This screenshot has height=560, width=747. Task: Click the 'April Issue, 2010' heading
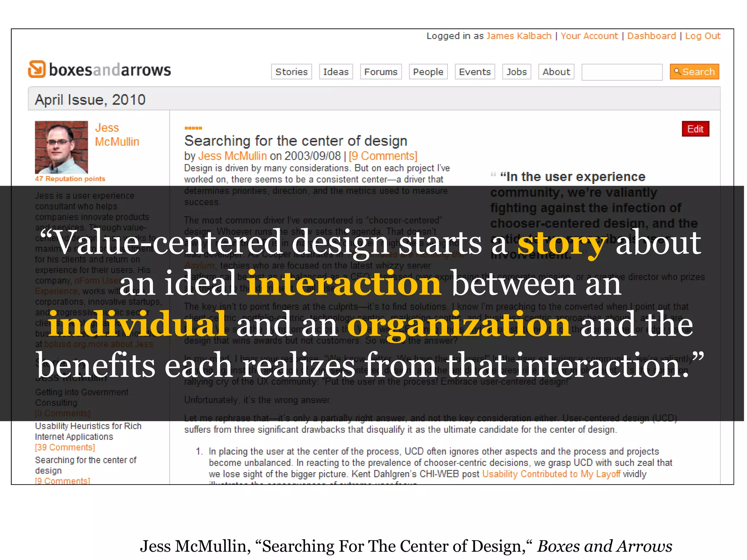coord(90,100)
